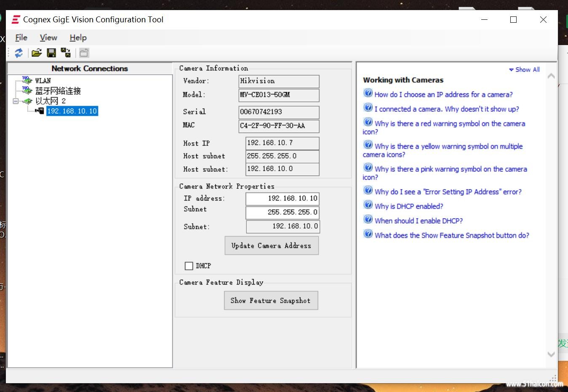The height and width of the screenshot is (392, 568).
Task: Click the Serial field 00670742193
Action: click(279, 112)
